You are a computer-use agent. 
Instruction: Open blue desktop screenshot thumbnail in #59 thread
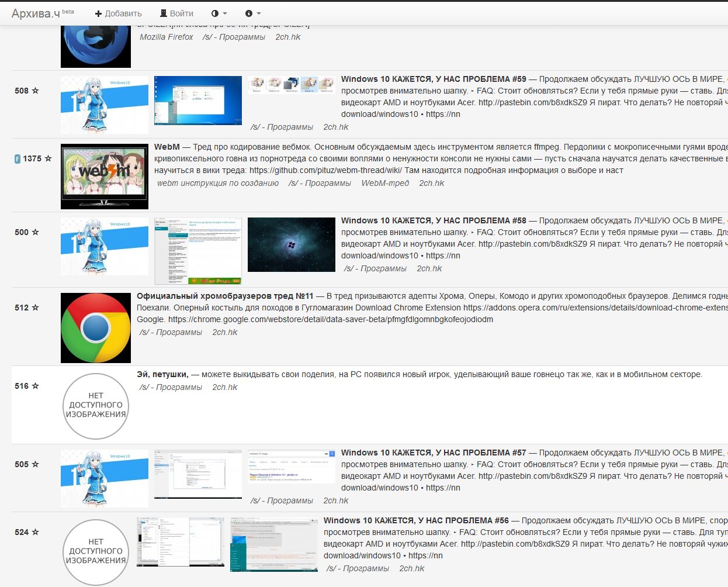[198, 100]
